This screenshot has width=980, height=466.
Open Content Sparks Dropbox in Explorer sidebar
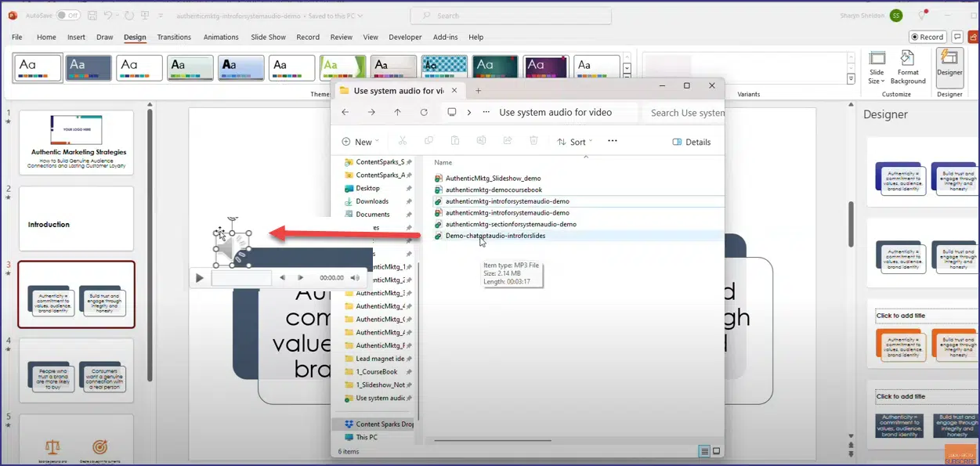379,424
